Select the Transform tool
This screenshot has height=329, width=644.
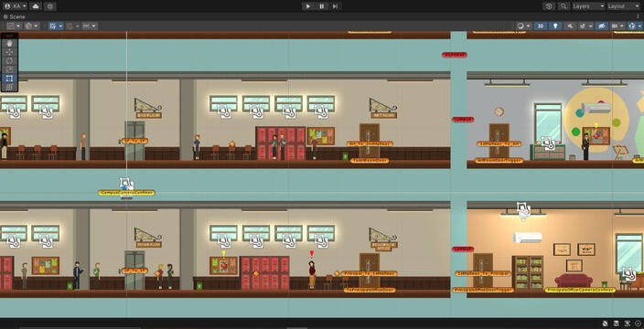(x=10, y=87)
